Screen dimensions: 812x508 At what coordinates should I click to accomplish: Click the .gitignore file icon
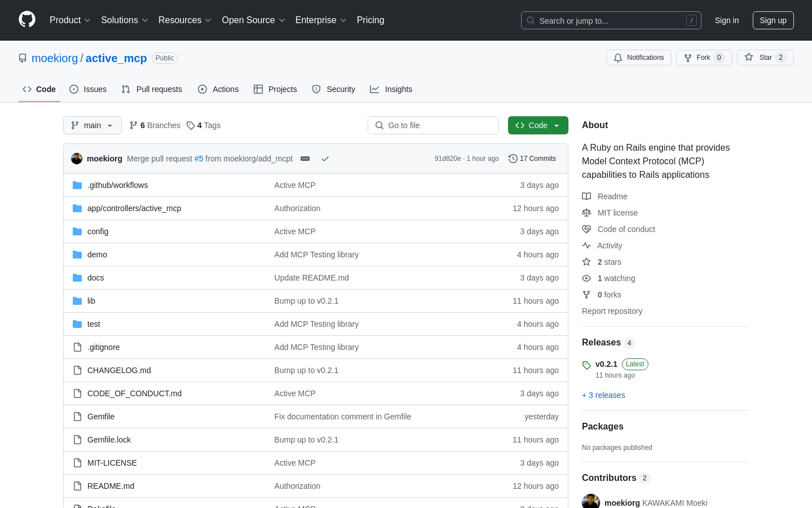click(x=77, y=347)
